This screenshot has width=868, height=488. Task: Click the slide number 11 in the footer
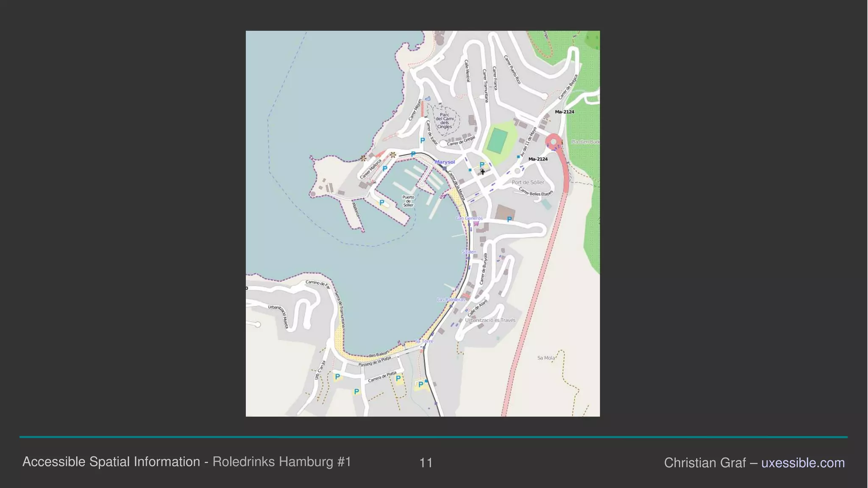point(426,463)
